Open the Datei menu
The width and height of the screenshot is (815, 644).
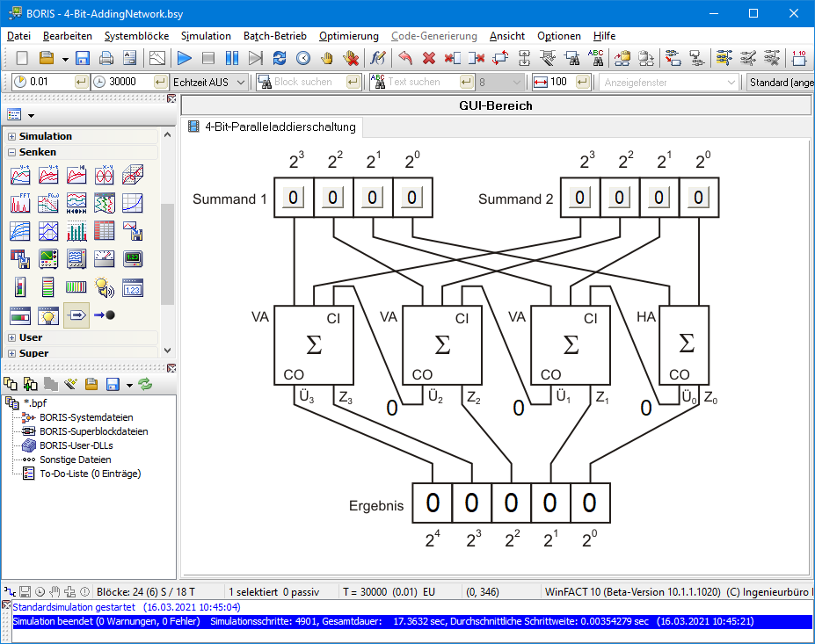[x=18, y=36]
